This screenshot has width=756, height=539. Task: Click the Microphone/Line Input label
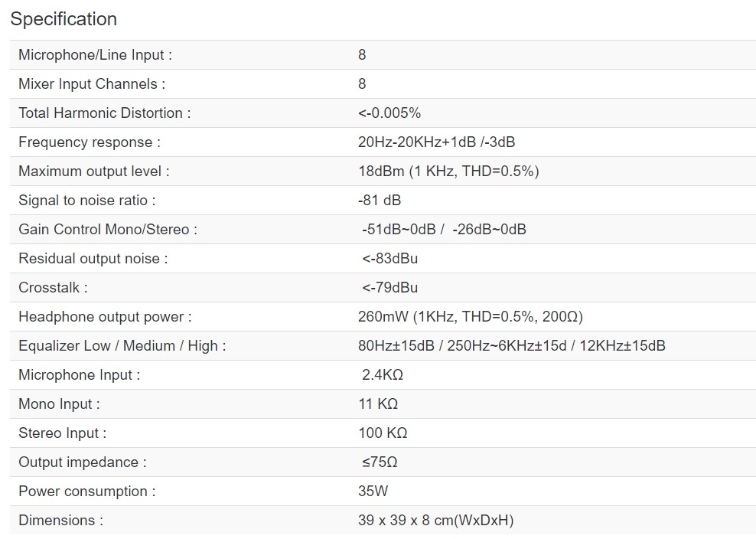pyautogui.click(x=95, y=55)
